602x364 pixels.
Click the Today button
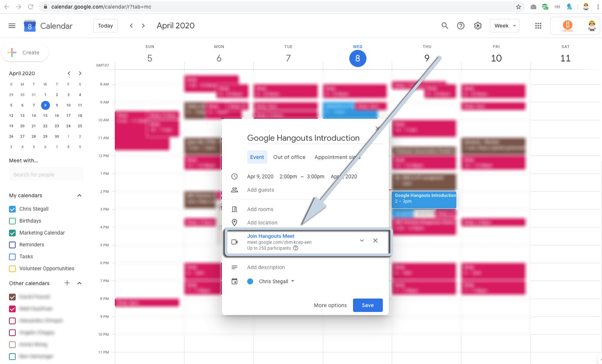coord(105,26)
